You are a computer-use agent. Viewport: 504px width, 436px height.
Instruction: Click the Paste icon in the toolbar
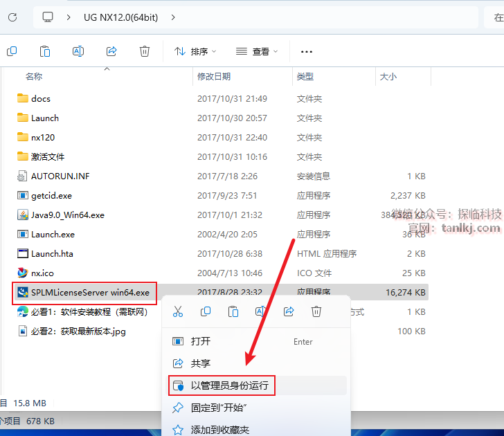[45, 51]
